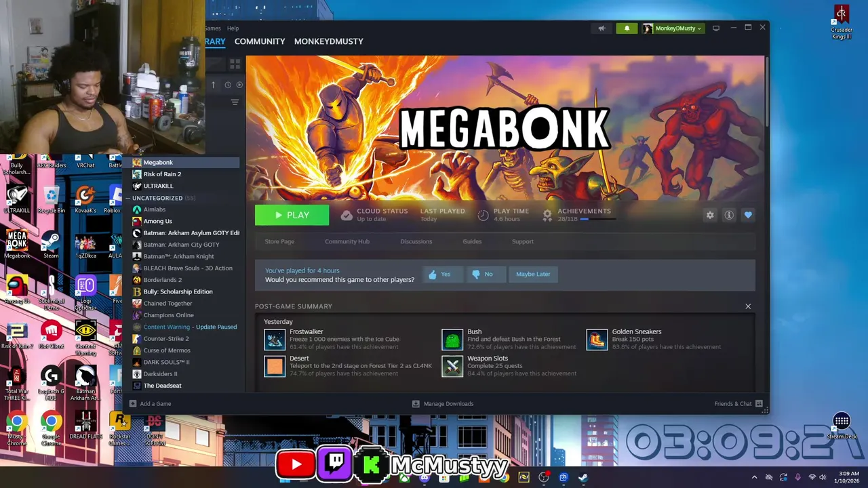Screen dimensions: 868x488
Task: Click the Bush achievement icon
Action: (x=452, y=340)
